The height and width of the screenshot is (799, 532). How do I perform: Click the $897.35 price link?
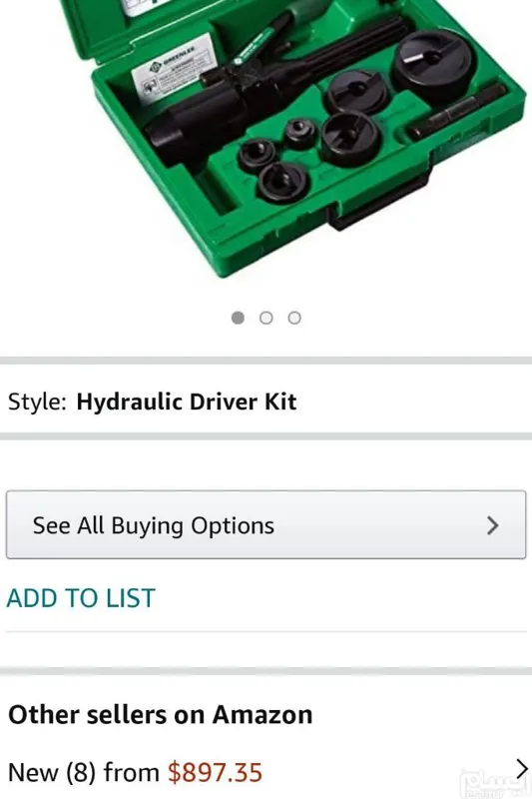click(216, 772)
